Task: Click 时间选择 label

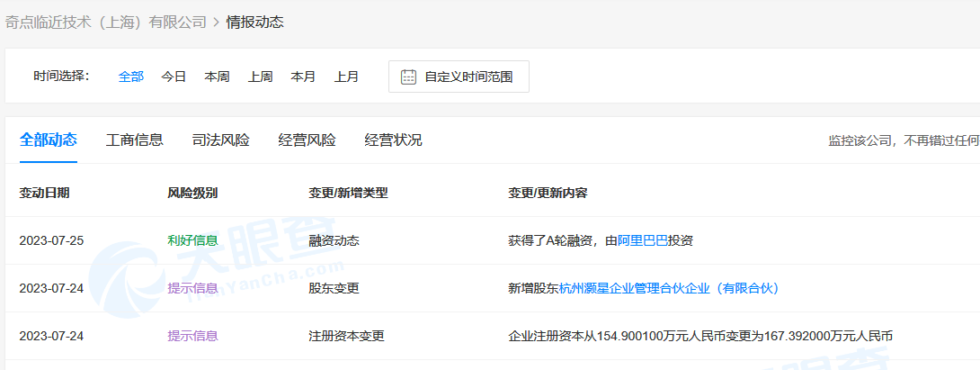Action: (61, 77)
